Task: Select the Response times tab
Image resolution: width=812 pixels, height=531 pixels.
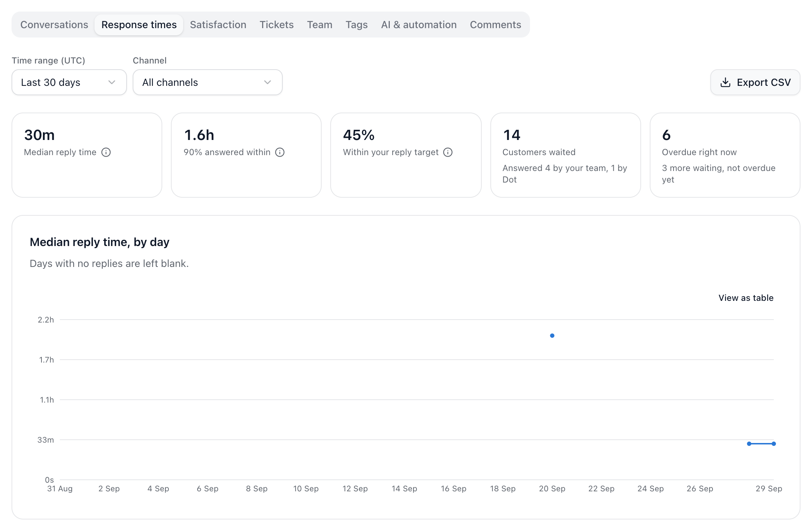Action: [139, 25]
